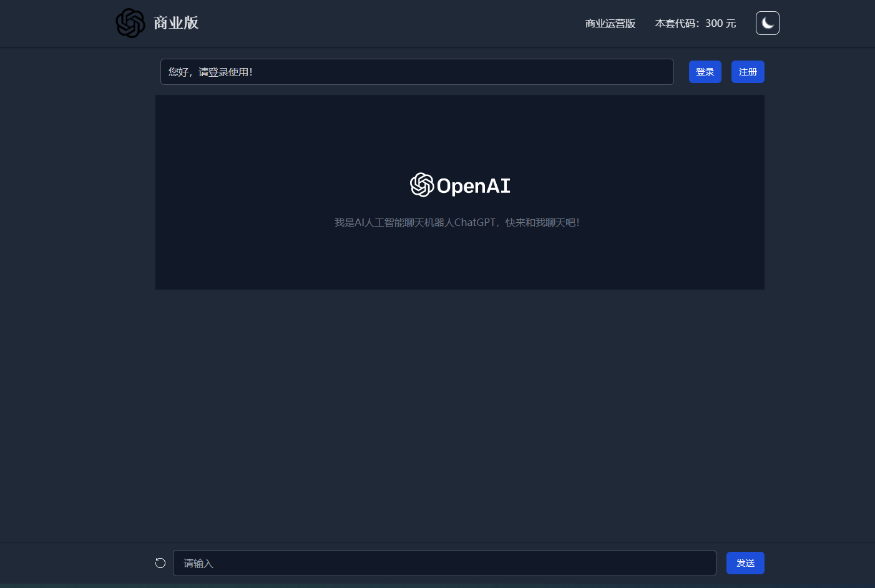Screen dimensions: 875x588
Task: Click the large OpenAI knot icon in chat panel
Action: coord(422,185)
